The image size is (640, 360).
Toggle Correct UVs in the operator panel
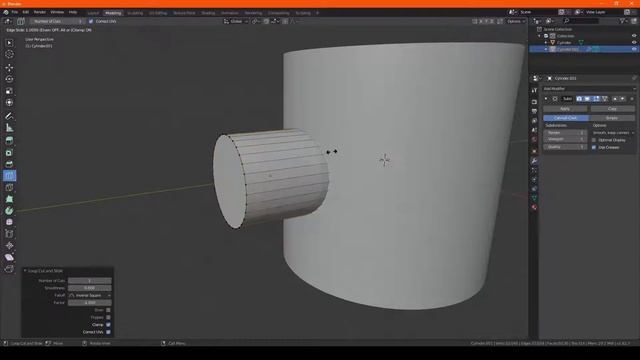click(x=108, y=332)
